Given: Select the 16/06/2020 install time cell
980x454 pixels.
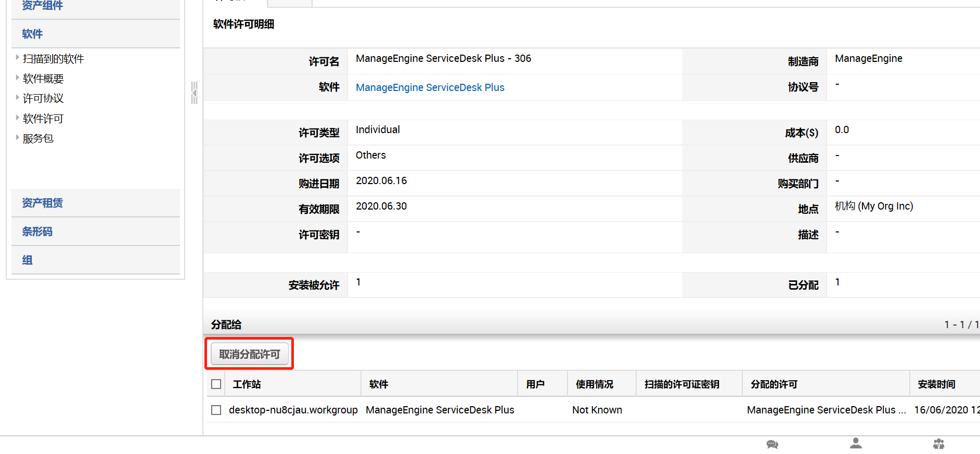Looking at the screenshot, I should point(947,410).
